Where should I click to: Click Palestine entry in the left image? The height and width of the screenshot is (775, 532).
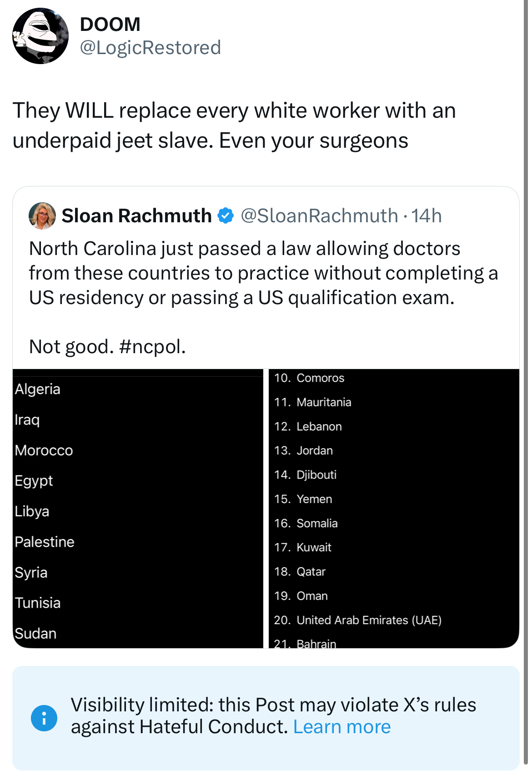point(45,542)
